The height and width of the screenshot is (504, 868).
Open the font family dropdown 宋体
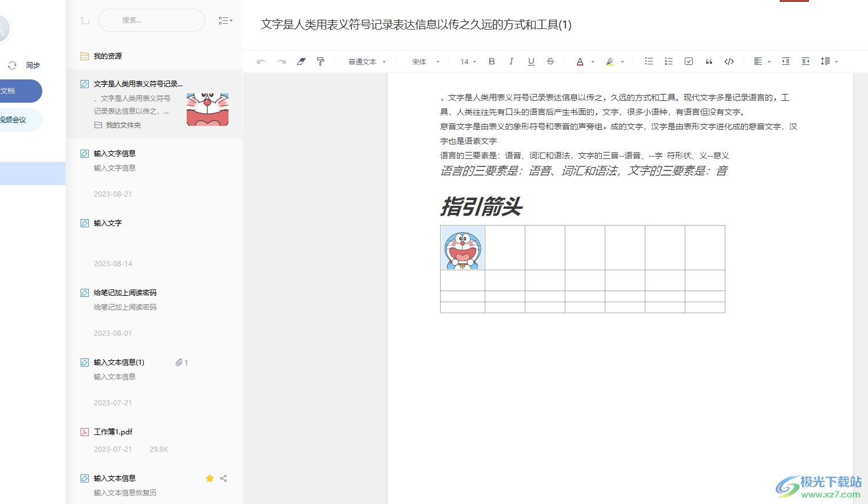(426, 61)
